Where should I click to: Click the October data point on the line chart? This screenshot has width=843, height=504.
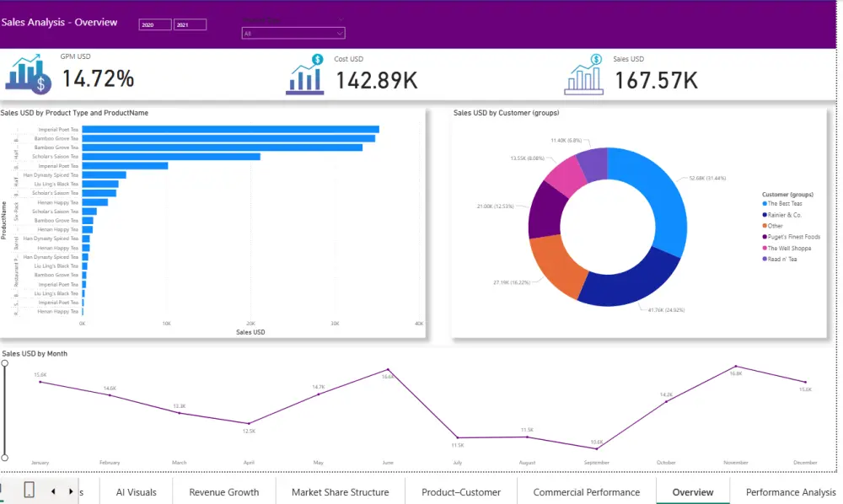click(x=666, y=401)
